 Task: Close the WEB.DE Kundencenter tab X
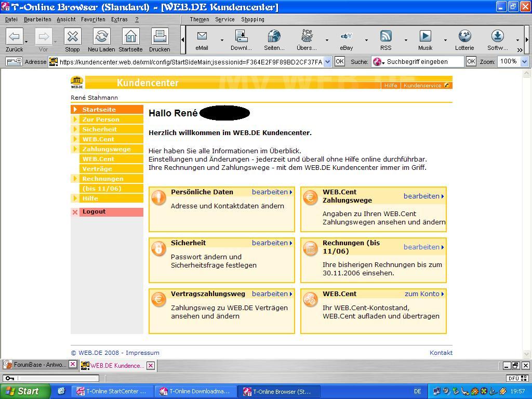tap(151, 365)
